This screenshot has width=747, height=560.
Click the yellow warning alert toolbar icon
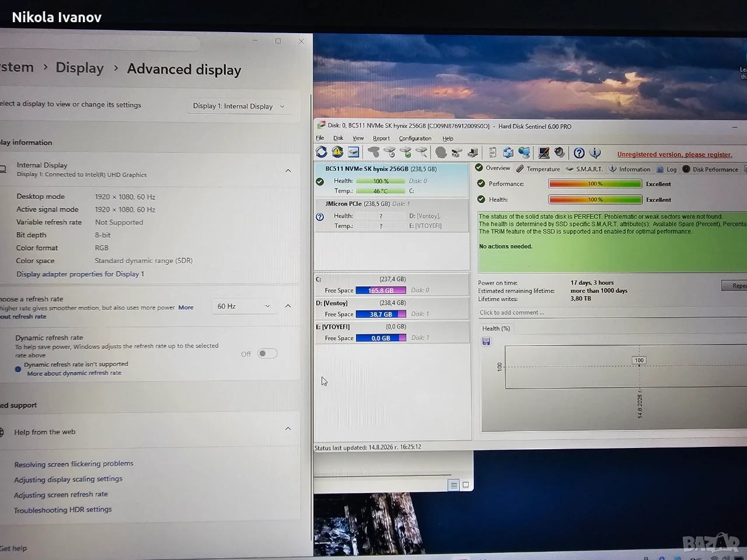(x=337, y=152)
